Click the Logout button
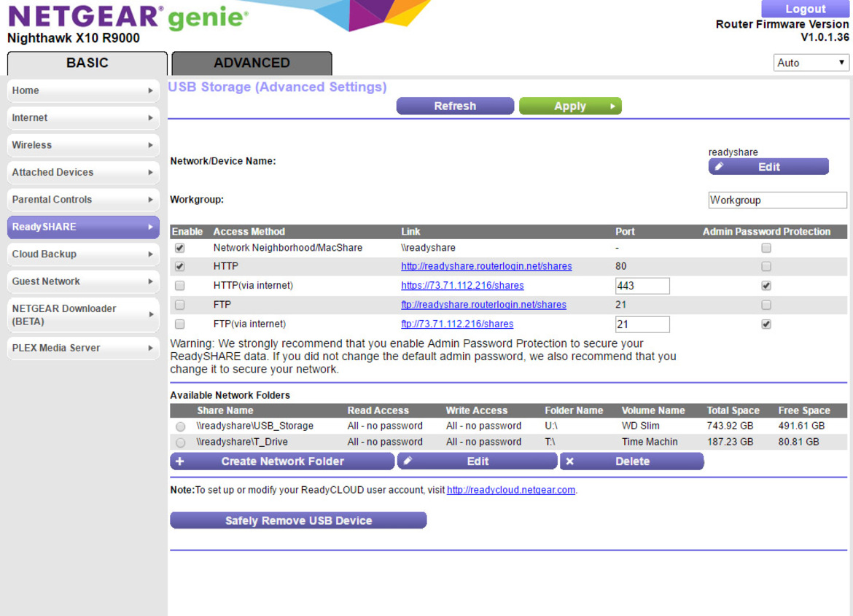The height and width of the screenshot is (616, 853). (x=805, y=9)
